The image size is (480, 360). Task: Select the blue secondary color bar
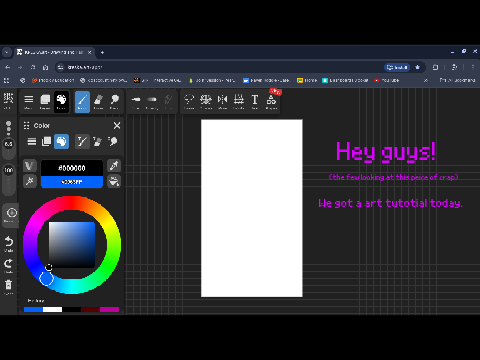point(72,182)
